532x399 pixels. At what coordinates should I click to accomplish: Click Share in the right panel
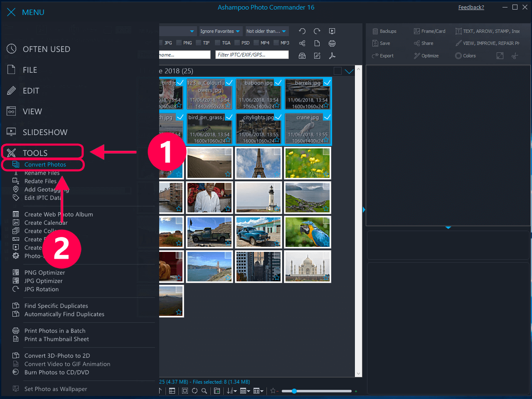coord(424,43)
